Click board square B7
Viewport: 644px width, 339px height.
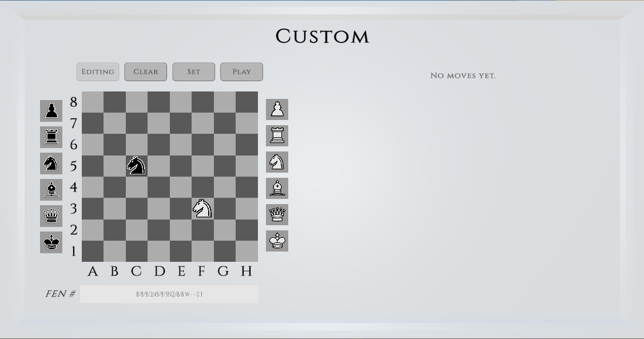coord(114,123)
